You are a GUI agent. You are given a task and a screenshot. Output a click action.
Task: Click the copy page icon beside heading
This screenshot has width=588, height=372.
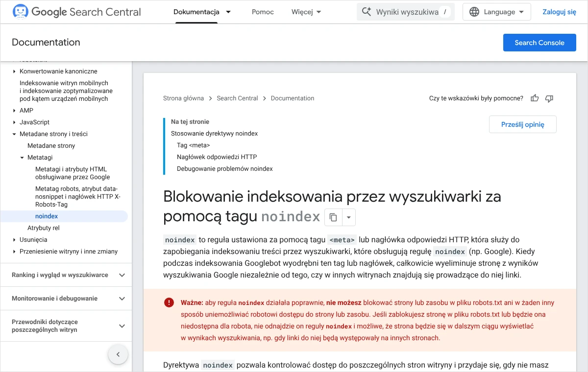pos(333,217)
